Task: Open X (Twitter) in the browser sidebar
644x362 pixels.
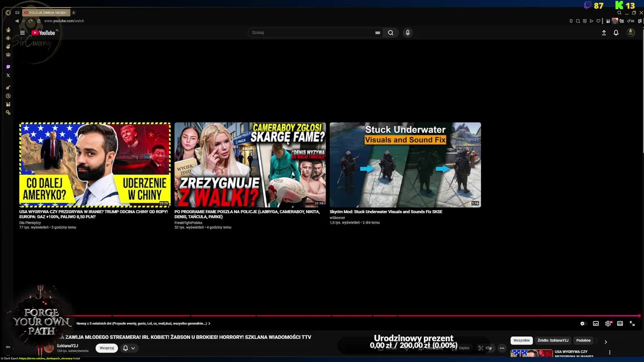Action: pyautogui.click(x=8, y=75)
